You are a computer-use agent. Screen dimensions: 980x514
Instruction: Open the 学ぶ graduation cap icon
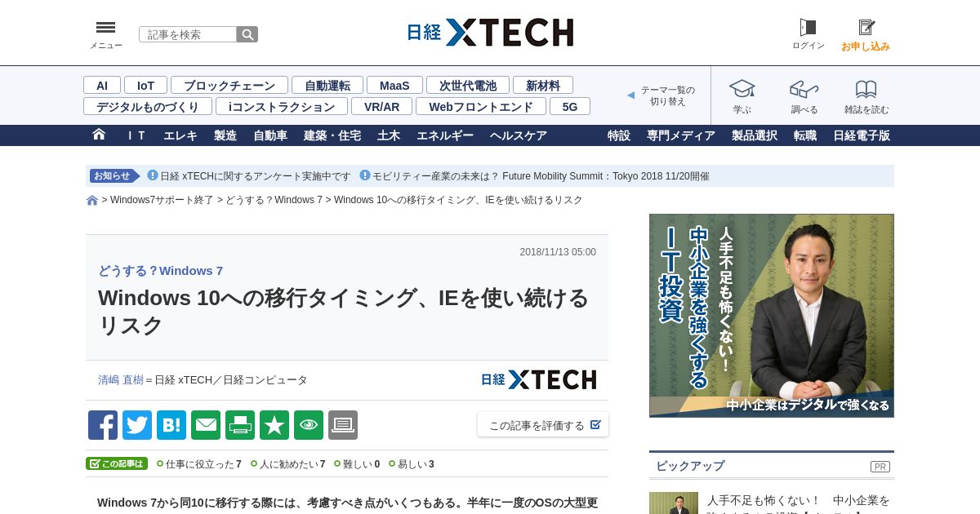(742, 88)
